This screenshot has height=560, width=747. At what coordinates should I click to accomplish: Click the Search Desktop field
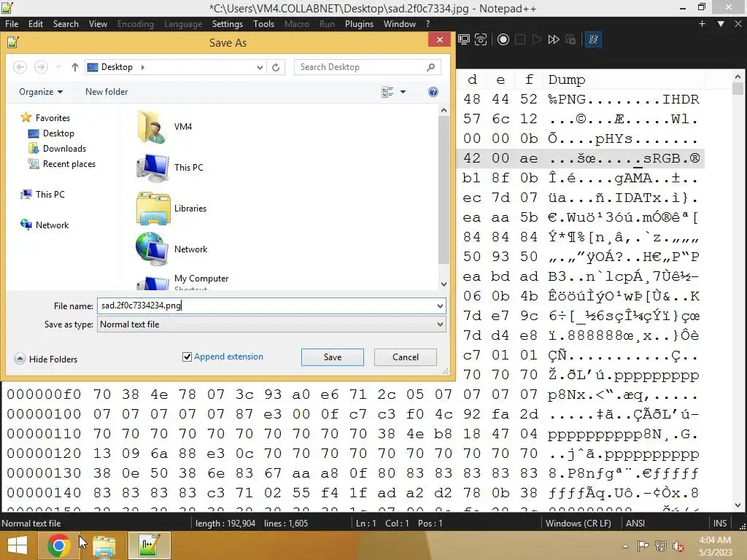(x=360, y=67)
